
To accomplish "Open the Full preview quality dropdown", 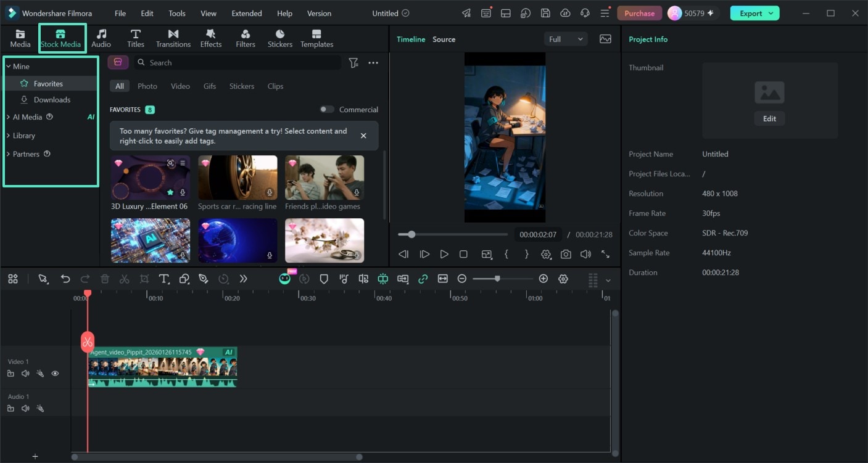I will tap(566, 39).
